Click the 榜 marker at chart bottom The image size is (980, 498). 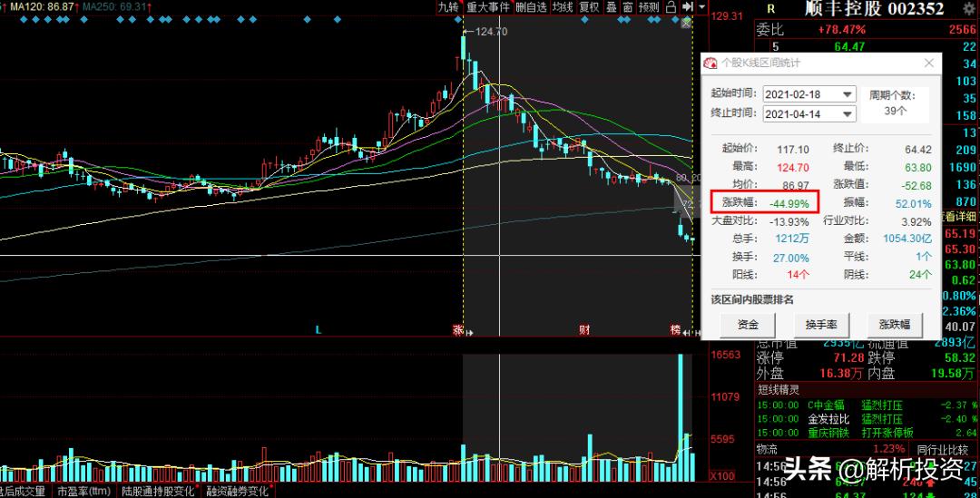tap(675, 329)
